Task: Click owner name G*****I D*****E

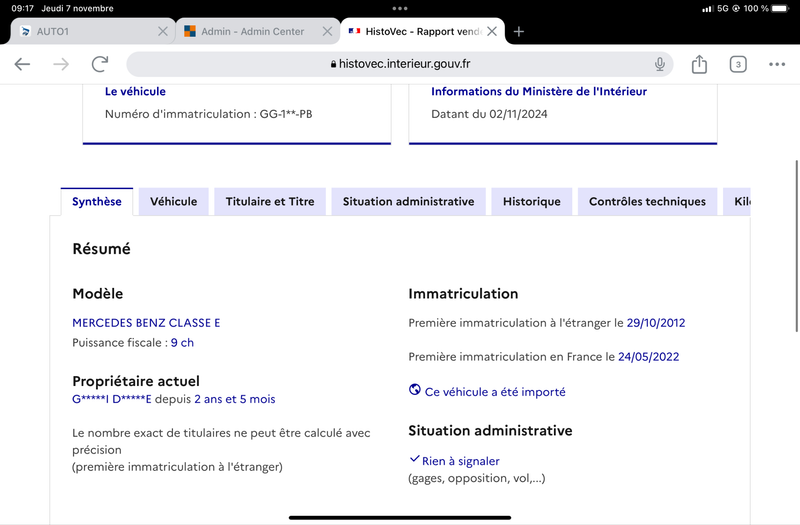Action: pyautogui.click(x=112, y=399)
